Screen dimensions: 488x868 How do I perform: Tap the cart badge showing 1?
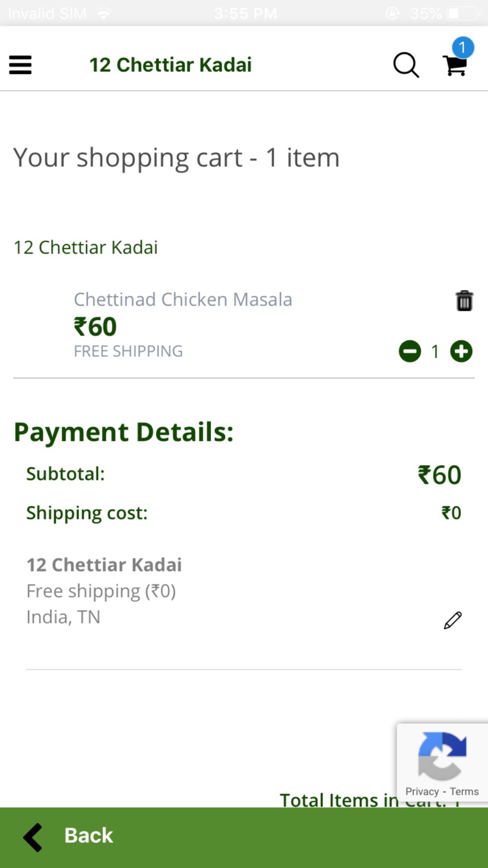463,47
